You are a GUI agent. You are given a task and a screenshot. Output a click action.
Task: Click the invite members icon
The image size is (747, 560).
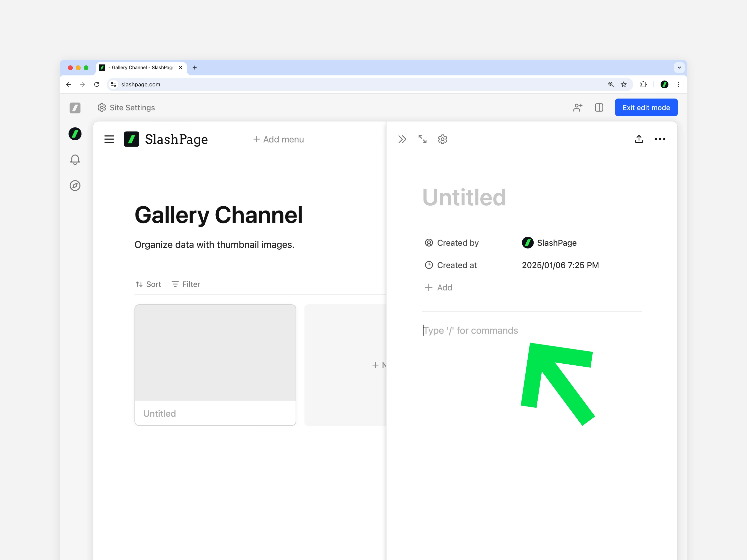point(578,108)
